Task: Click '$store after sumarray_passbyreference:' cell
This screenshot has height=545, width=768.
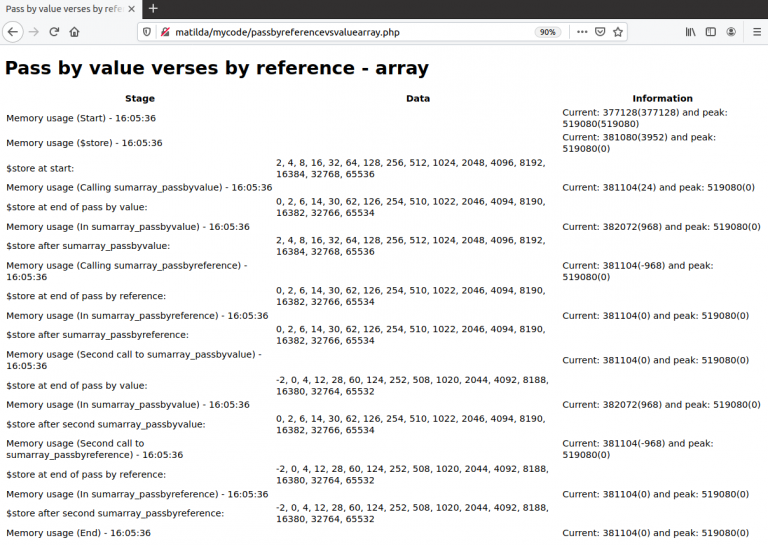Action: pos(97,335)
